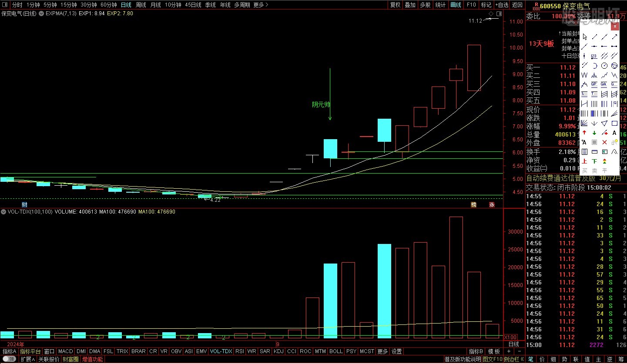Click the '涨' marker on timeline
Screen dimensions: 627x364
[492, 204]
